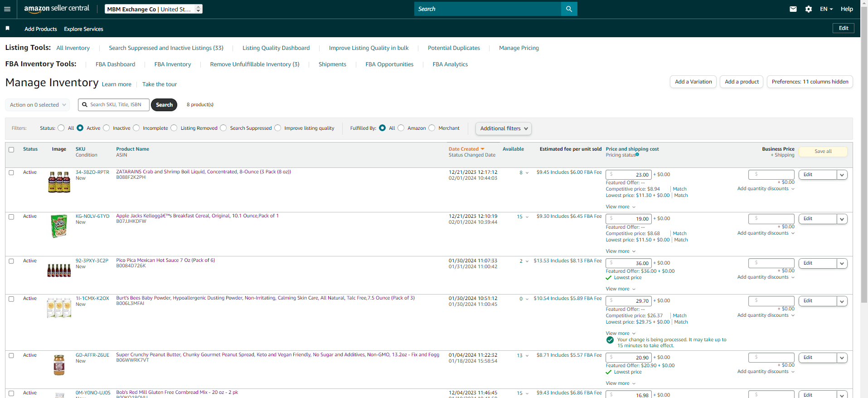Click the Date Created sort arrow
The image size is (868, 398).
point(482,149)
